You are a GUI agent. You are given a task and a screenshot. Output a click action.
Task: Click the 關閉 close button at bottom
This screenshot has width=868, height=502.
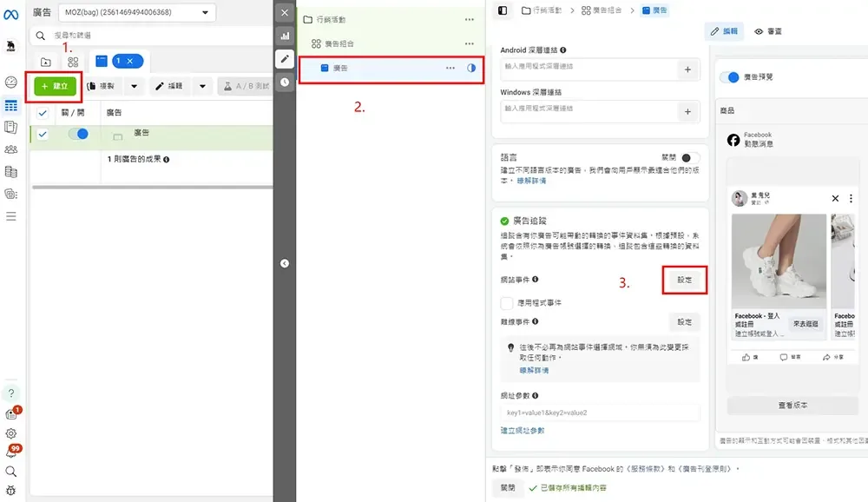508,487
